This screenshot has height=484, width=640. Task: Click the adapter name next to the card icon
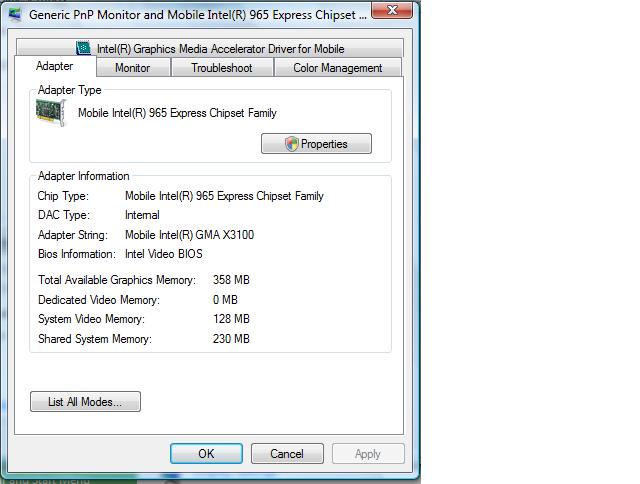coord(177,113)
